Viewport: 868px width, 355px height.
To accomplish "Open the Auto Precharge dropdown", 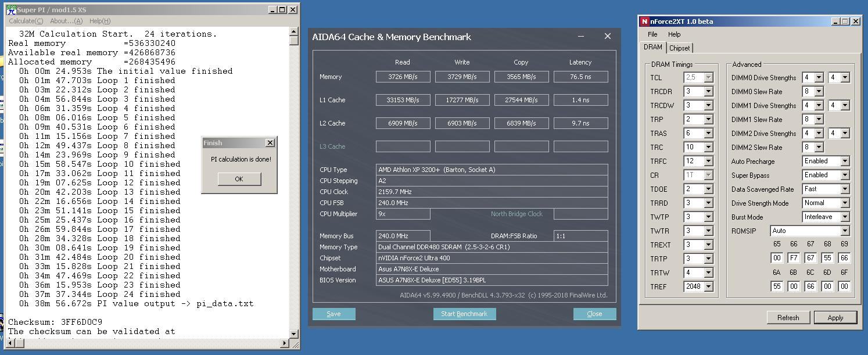I will (x=845, y=161).
